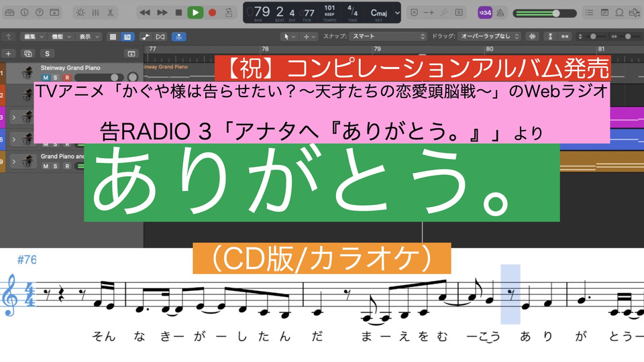Open the media Browsers icon
Screen dimensions: 644x362
click(x=635, y=13)
